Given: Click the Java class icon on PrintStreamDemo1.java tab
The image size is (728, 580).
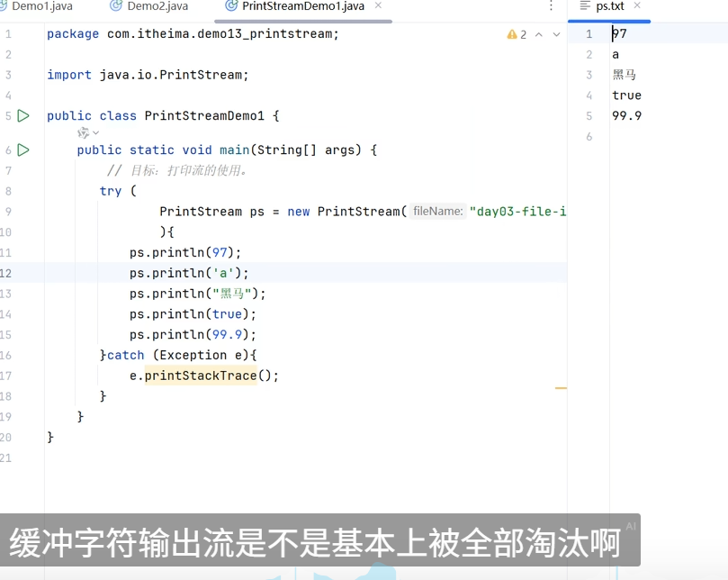Looking at the screenshot, I should (230, 6).
